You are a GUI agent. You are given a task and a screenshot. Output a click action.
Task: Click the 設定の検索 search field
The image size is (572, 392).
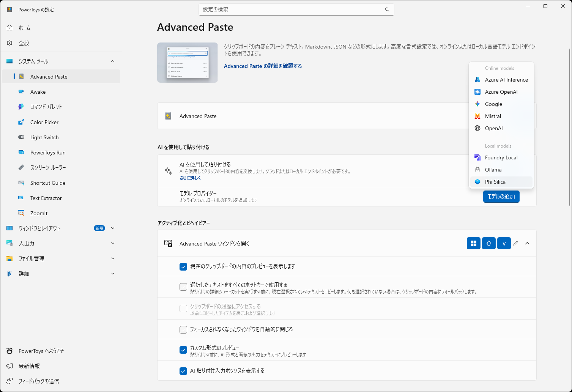(x=296, y=9)
